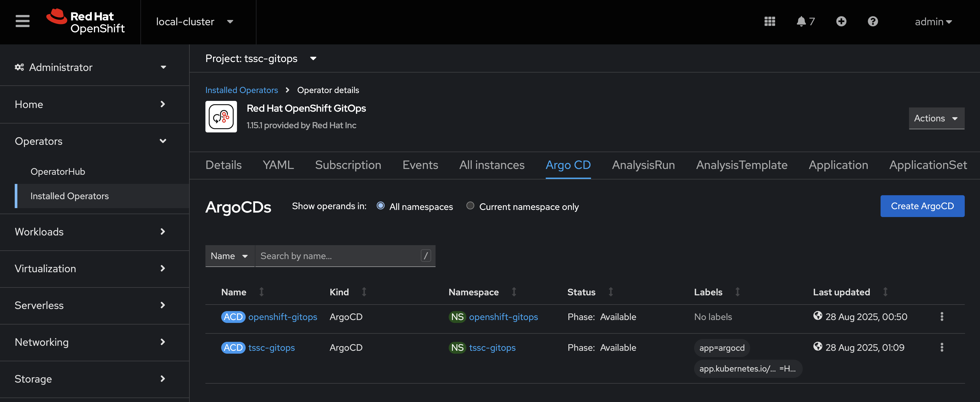Switch to the Subscription tab
The image size is (980, 402).
click(x=348, y=165)
